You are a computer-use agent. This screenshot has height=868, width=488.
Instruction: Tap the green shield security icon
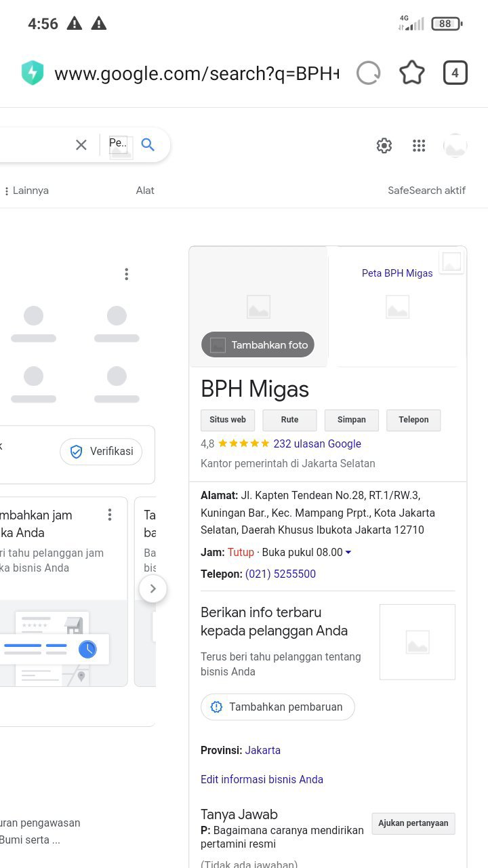(x=32, y=73)
